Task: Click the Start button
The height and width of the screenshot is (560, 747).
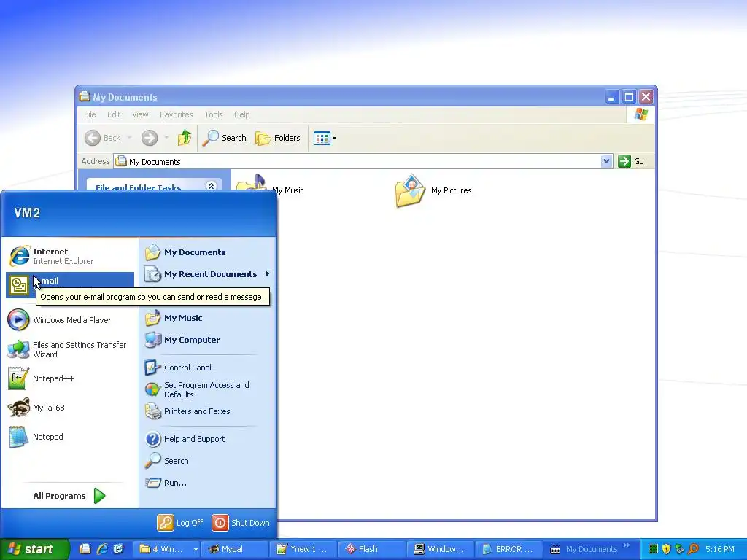Action: click(x=34, y=549)
